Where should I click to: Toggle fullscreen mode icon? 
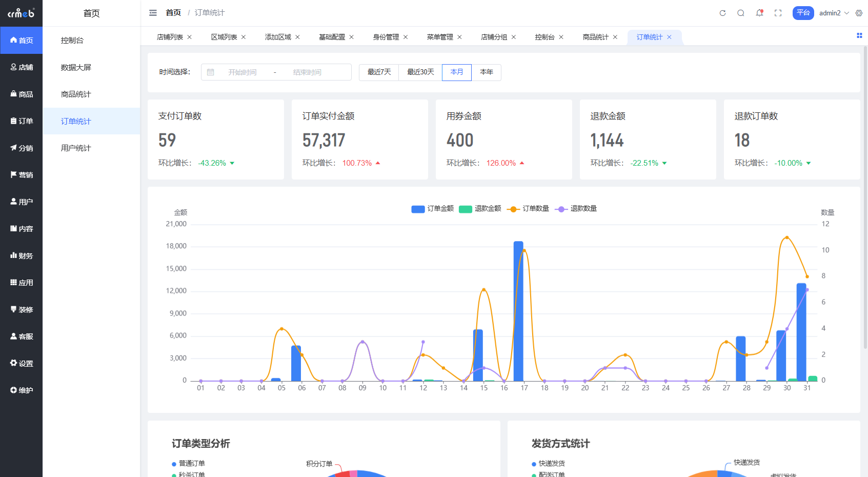pos(778,13)
